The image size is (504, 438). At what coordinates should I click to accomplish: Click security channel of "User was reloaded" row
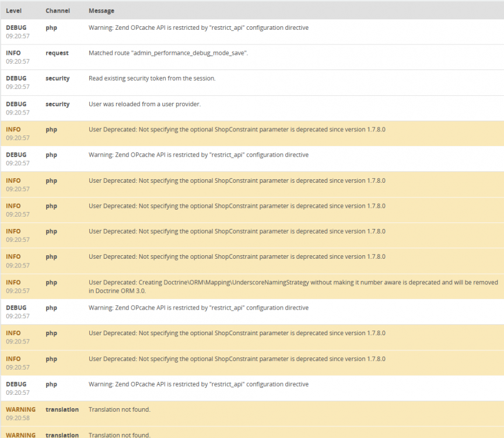[57, 104]
